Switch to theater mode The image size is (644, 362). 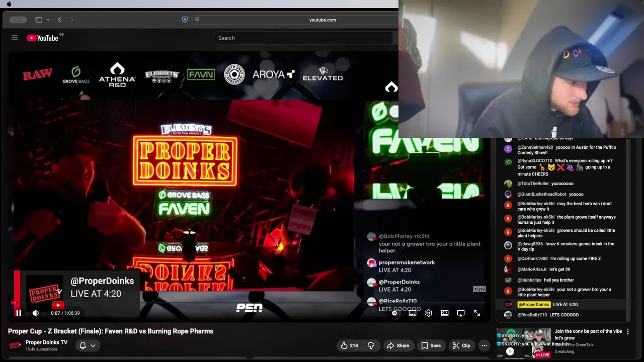[x=445, y=313]
